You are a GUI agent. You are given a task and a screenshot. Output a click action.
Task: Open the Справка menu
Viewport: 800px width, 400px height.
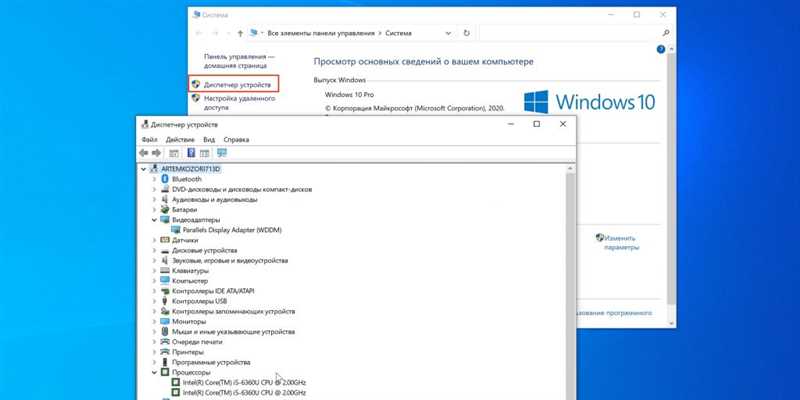[236, 140]
